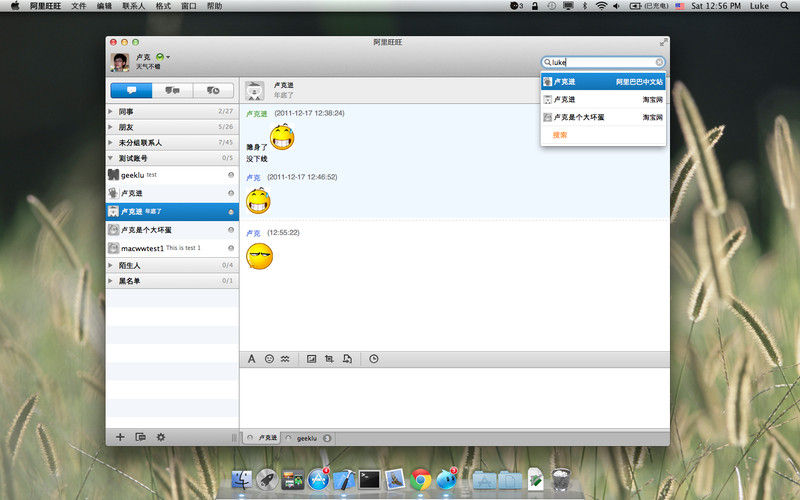Open the 联系人 menu
Screen dimensions: 800x500
click(x=134, y=6)
